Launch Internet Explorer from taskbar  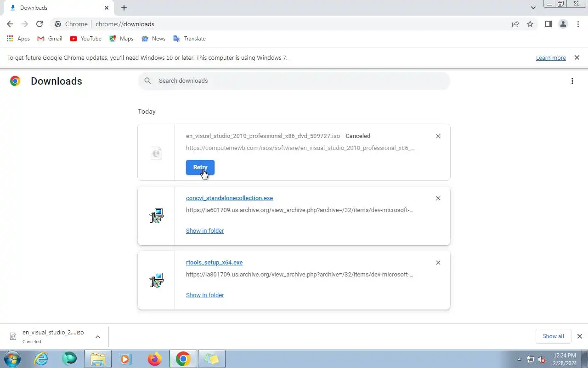pyautogui.click(x=41, y=359)
